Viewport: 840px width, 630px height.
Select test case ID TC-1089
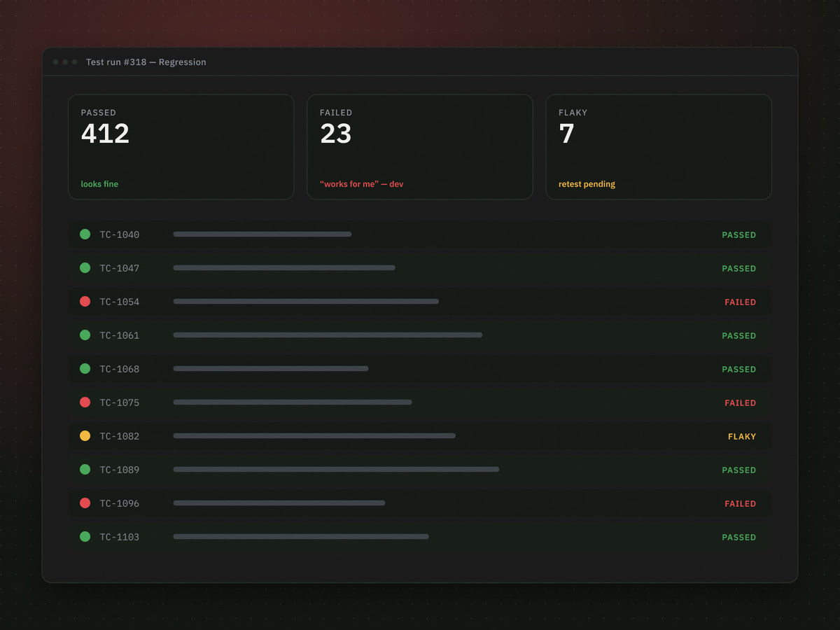click(120, 470)
